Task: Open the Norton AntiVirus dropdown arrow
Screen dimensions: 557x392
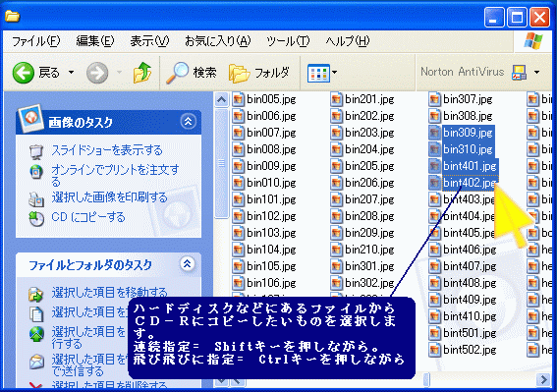Action: tap(536, 72)
